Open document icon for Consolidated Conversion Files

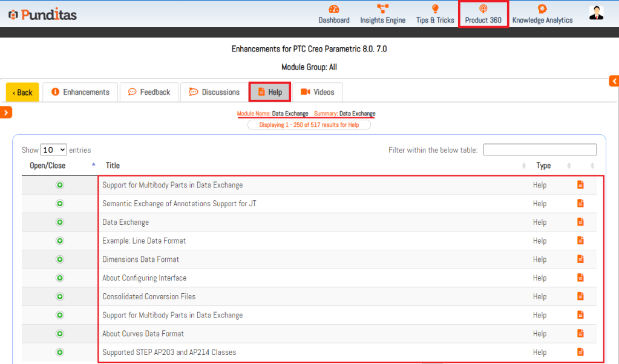580,296
